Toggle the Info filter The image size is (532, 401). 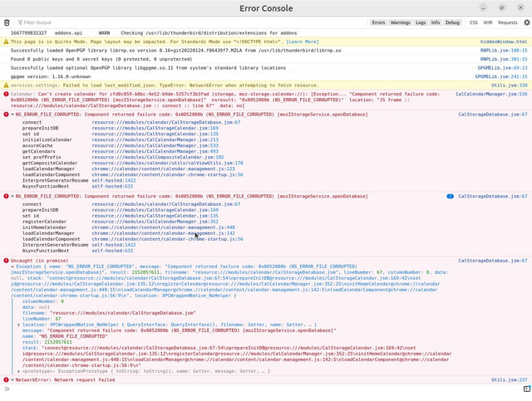436,22
